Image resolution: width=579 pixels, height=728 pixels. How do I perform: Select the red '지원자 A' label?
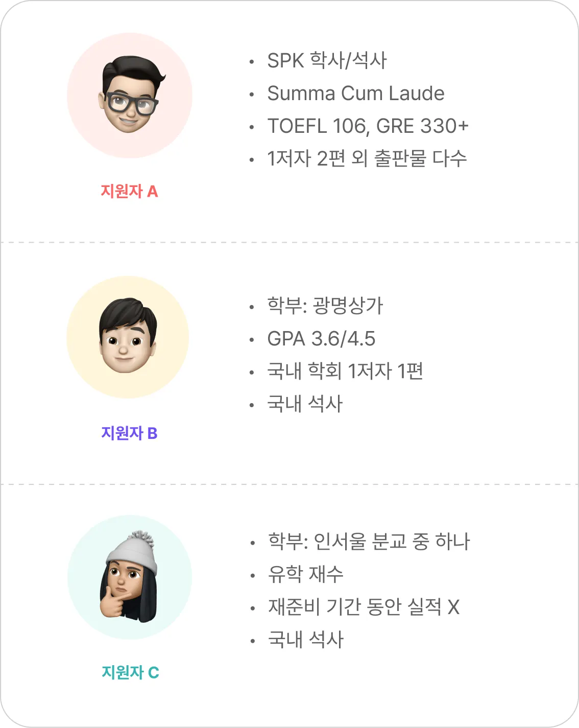coord(129,192)
